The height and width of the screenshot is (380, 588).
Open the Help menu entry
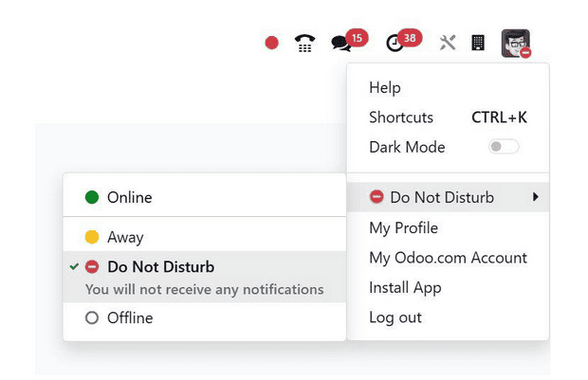pos(385,88)
